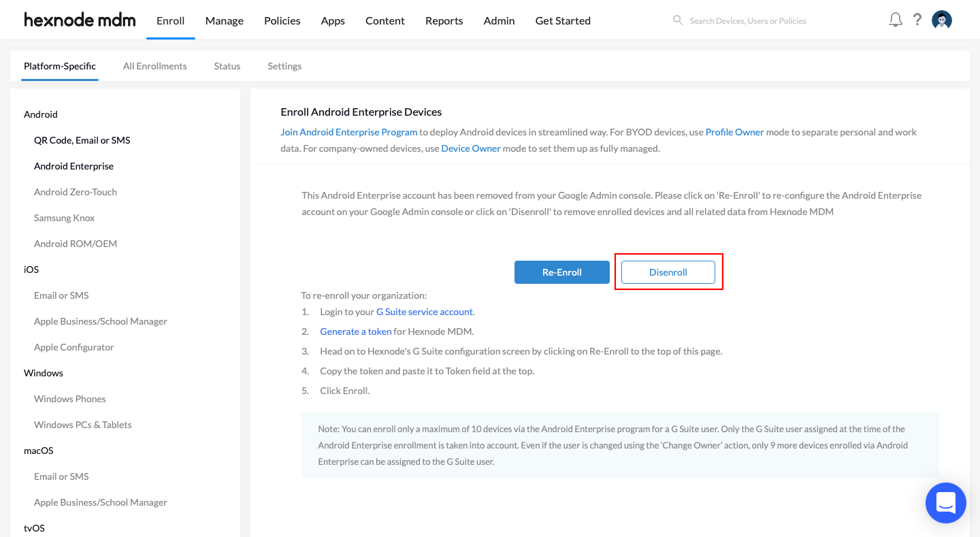Open the Apps menu
Image resolution: width=980 pixels, height=537 pixels.
[x=333, y=20]
